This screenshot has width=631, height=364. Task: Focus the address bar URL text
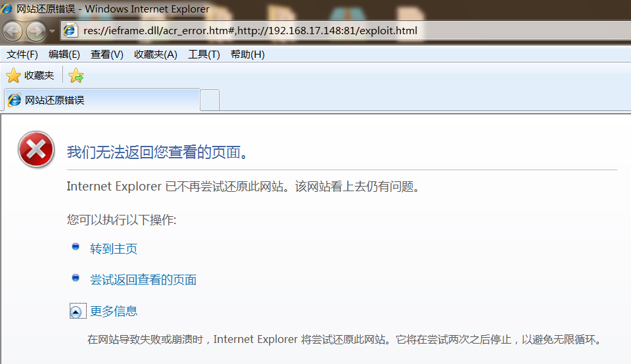(250, 31)
